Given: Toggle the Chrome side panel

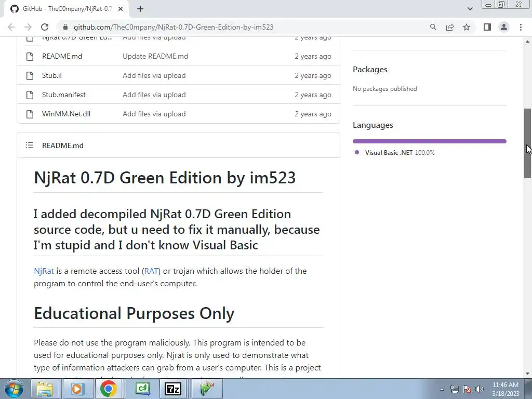Looking at the screenshot, I should (x=487, y=27).
